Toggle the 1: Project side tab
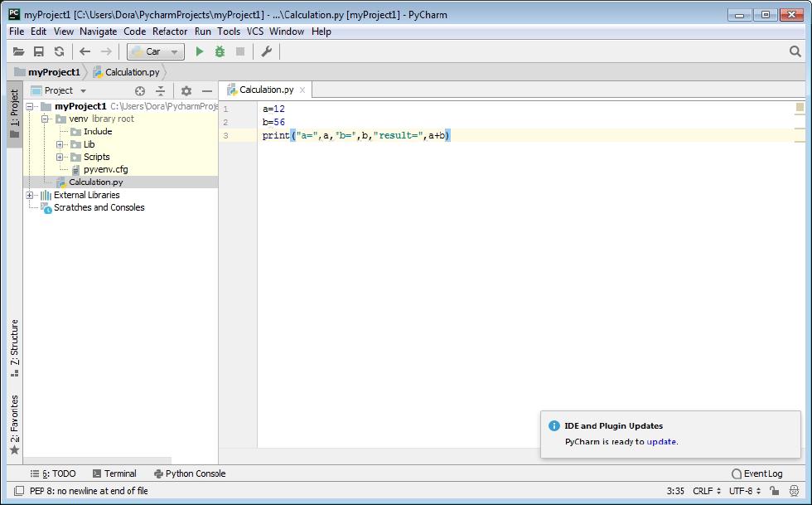 (x=15, y=114)
